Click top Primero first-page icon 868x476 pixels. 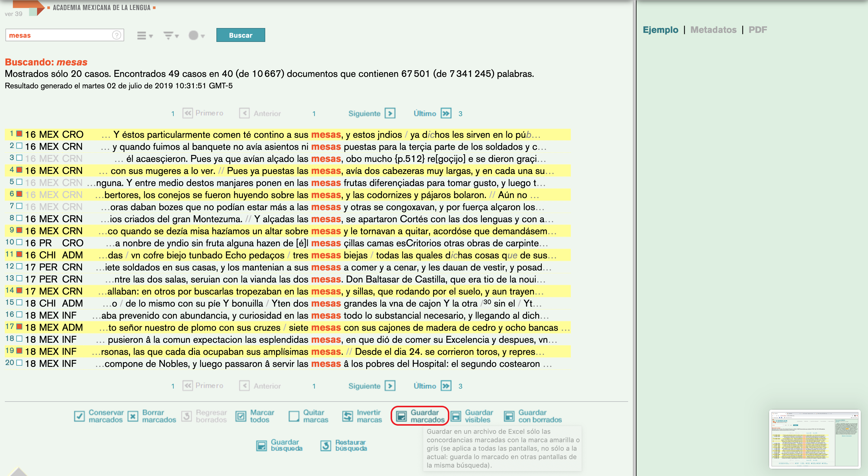[x=188, y=113]
